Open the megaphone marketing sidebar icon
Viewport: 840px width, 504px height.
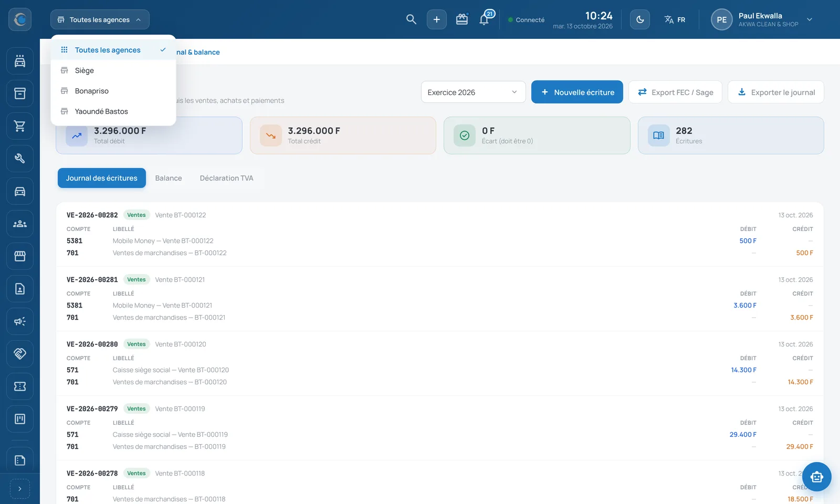(x=20, y=321)
